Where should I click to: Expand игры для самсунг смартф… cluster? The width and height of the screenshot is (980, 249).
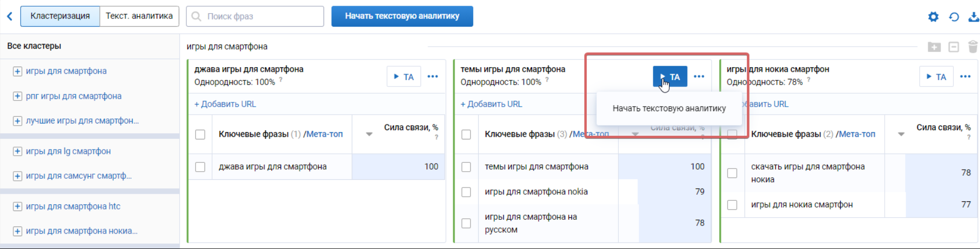17,176
